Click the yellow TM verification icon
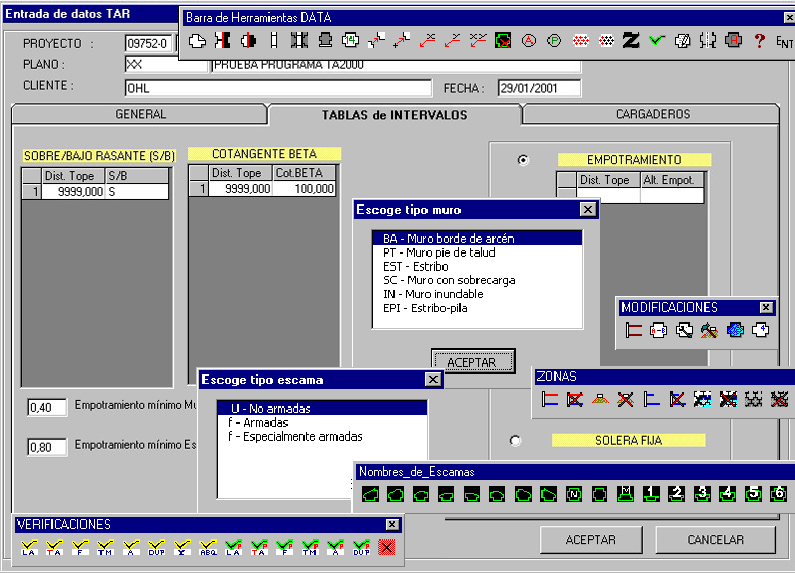The height and width of the screenshot is (573, 795). (x=105, y=548)
